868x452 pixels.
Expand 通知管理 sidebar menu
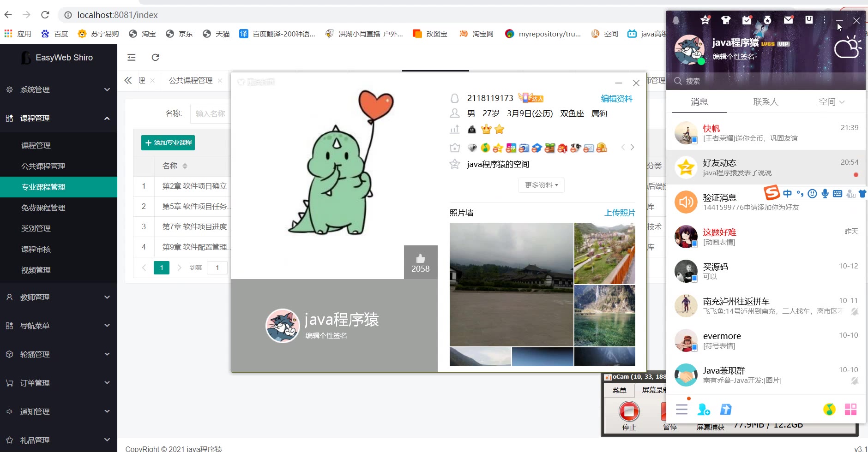[59, 411]
